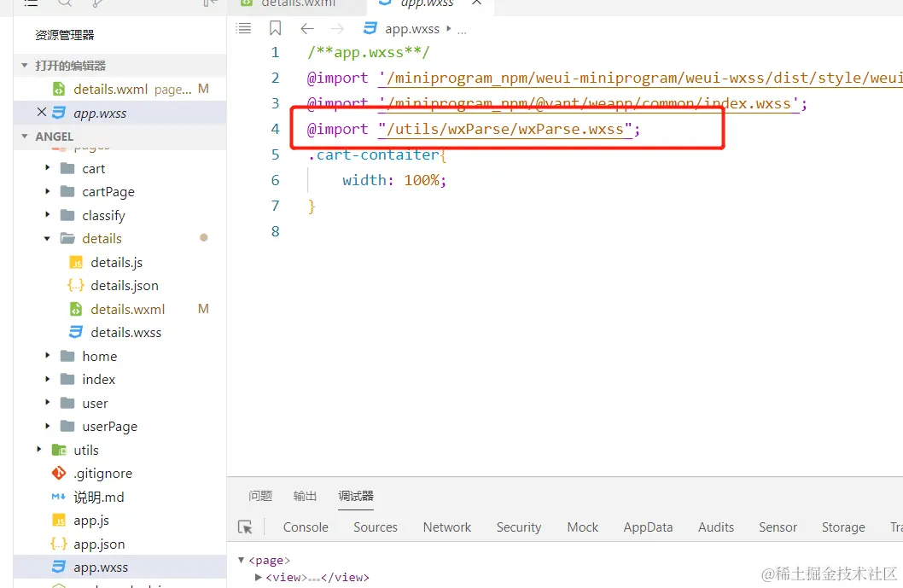Click the breadcrumb ellipsis after app.wxss

point(462,29)
